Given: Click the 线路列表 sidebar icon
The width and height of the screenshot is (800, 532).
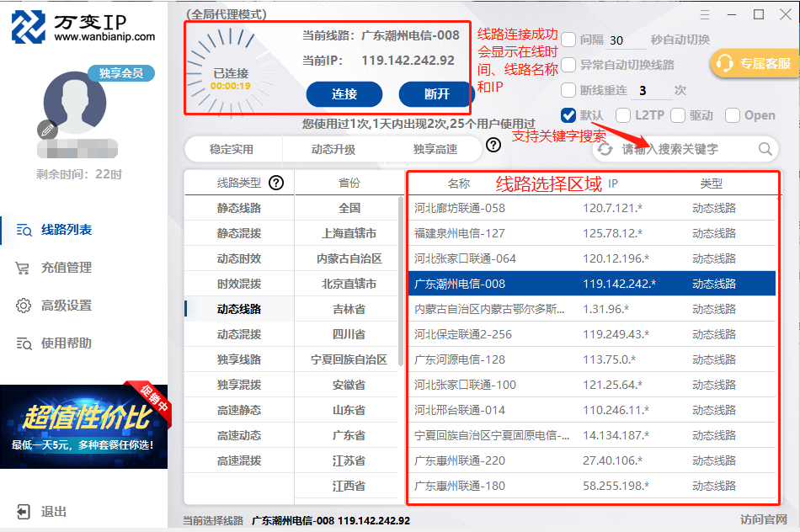Looking at the screenshot, I should tap(24, 230).
